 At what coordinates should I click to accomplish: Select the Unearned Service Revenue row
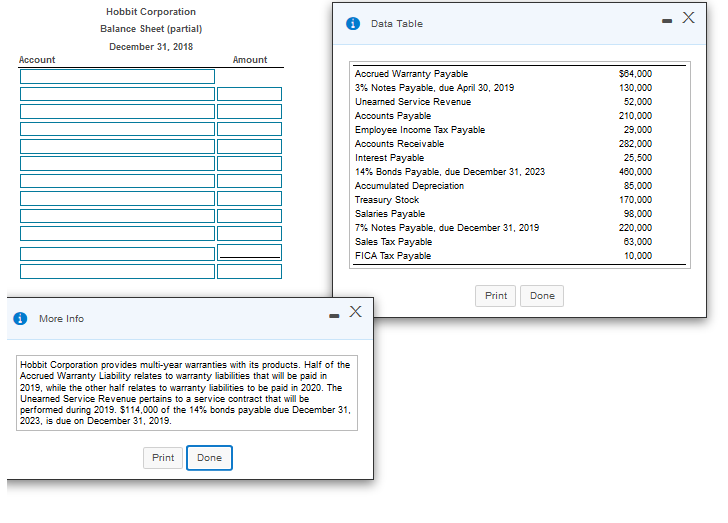coord(520,102)
